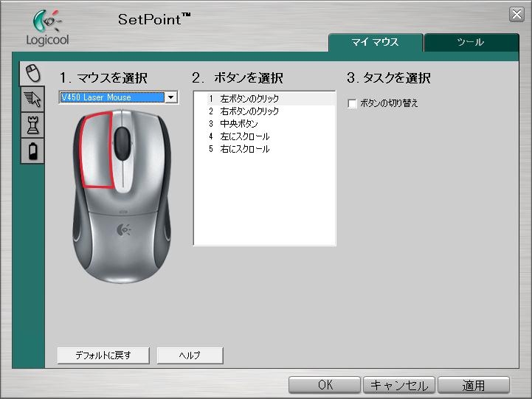Open the mouse button settings sidebar icon
Screen dimensions: 532x399
[32, 73]
